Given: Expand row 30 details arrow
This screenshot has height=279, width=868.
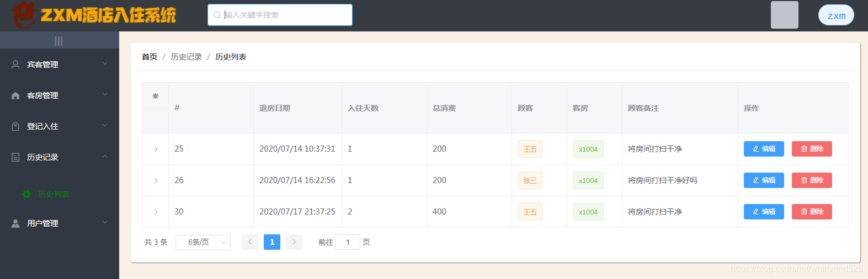Looking at the screenshot, I should point(156,212).
